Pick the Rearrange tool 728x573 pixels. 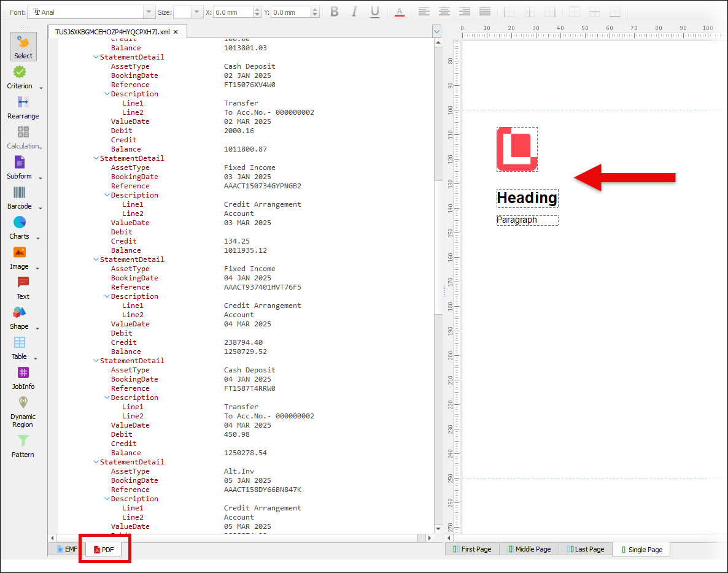(x=23, y=107)
